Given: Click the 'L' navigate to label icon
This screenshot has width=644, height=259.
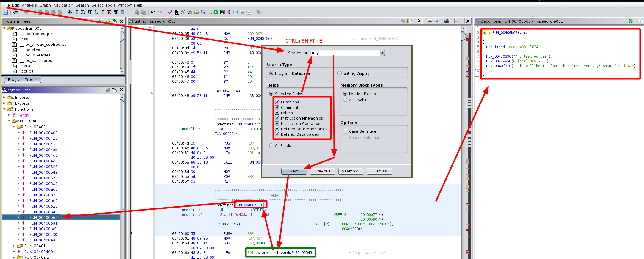Looking at the screenshot, I should (96, 12).
